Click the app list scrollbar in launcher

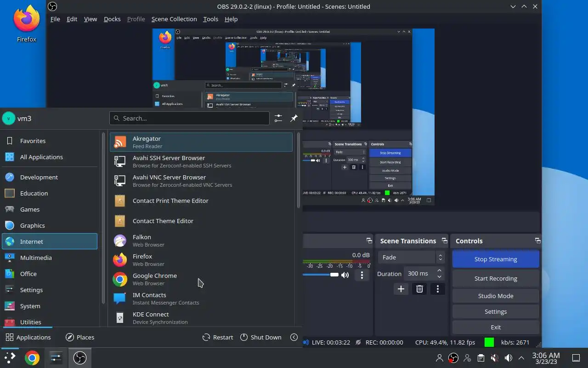click(x=299, y=170)
